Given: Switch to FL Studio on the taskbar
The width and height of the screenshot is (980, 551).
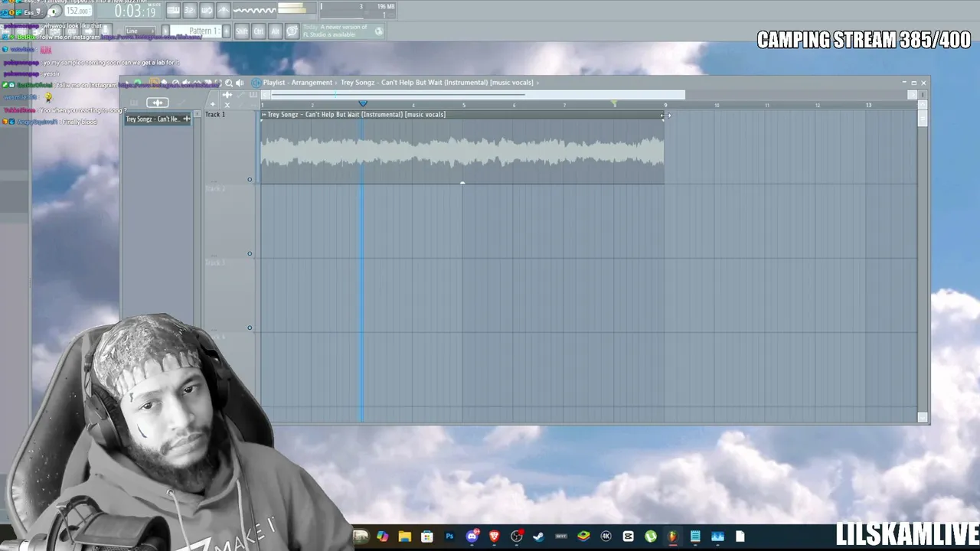Looking at the screenshot, I should coord(673,536).
